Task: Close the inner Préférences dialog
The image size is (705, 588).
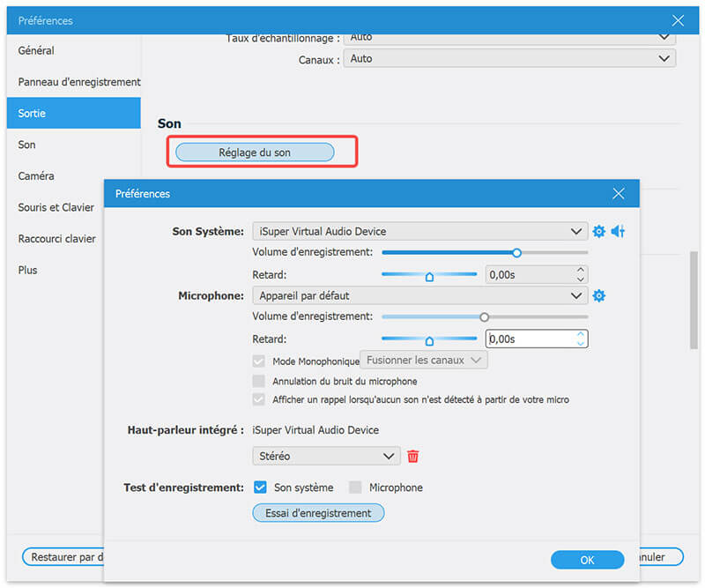Action: (x=618, y=194)
